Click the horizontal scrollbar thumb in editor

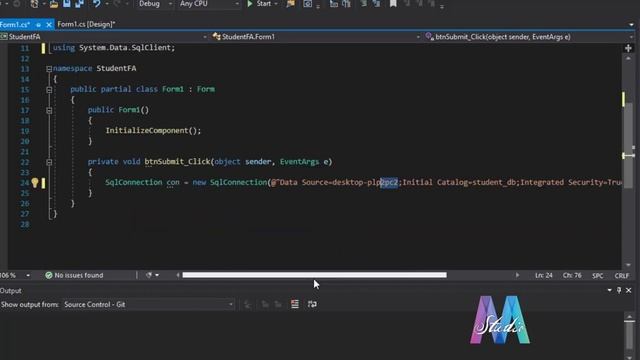pos(314,275)
